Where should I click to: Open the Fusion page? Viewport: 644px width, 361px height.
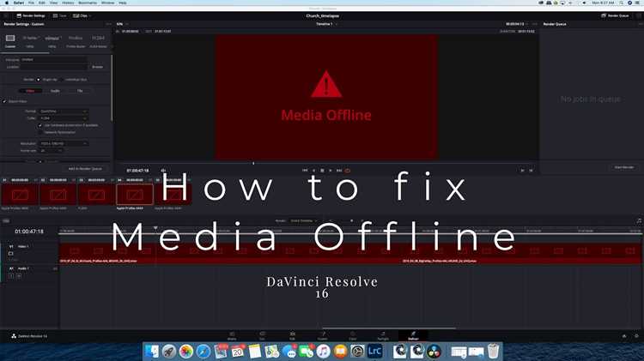click(322, 336)
